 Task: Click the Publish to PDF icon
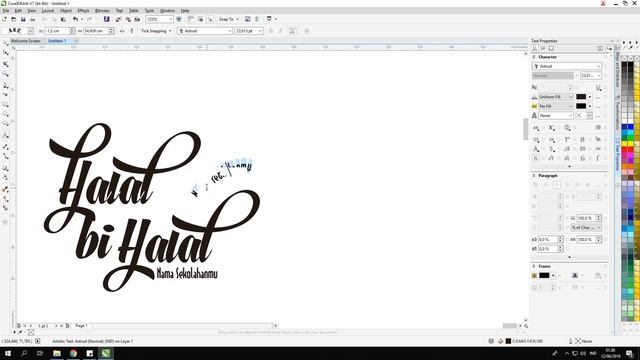click(137, 19)
